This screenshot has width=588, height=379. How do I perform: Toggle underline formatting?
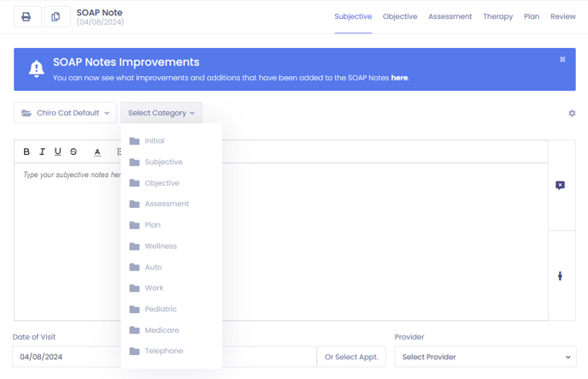click(x=58, y=151)
